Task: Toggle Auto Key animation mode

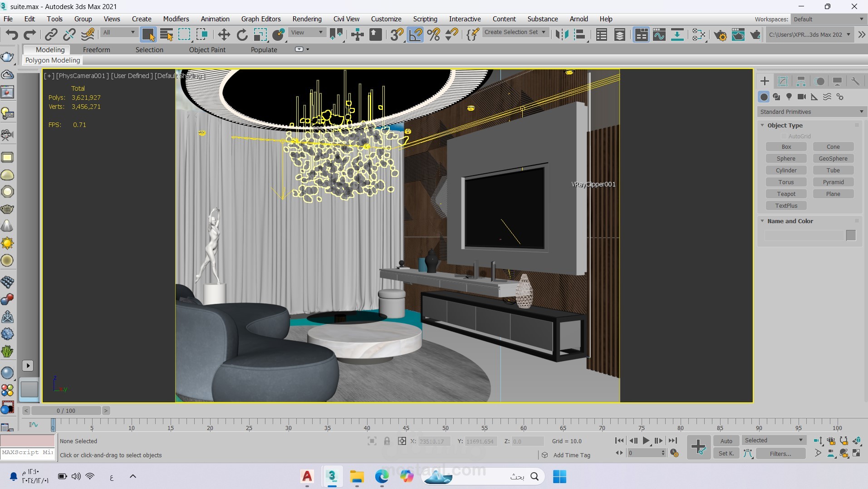Action: click(726, 441)
